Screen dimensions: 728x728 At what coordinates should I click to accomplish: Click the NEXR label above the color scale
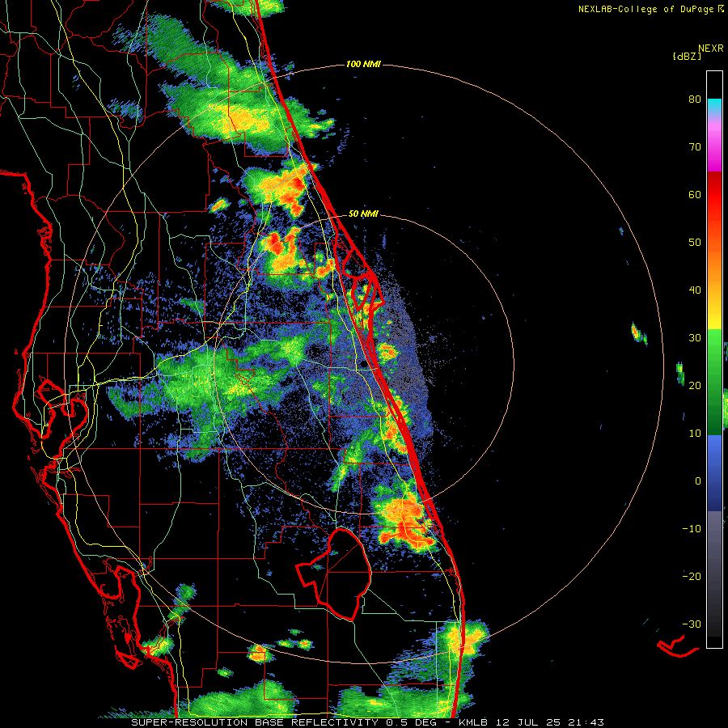click(x=711, y=48)
